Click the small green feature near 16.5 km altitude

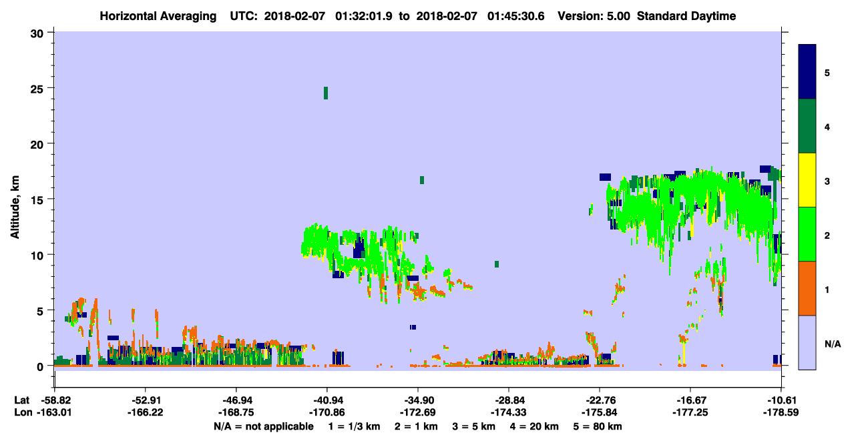422,180
